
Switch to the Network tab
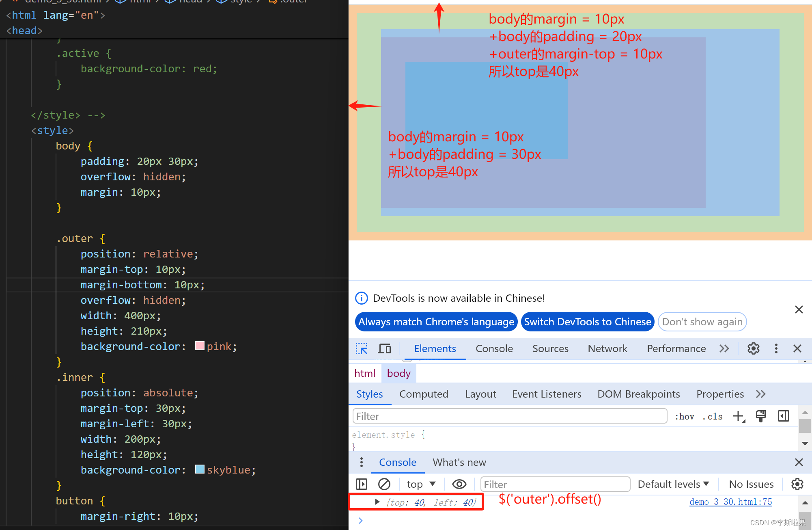[607, 348]
